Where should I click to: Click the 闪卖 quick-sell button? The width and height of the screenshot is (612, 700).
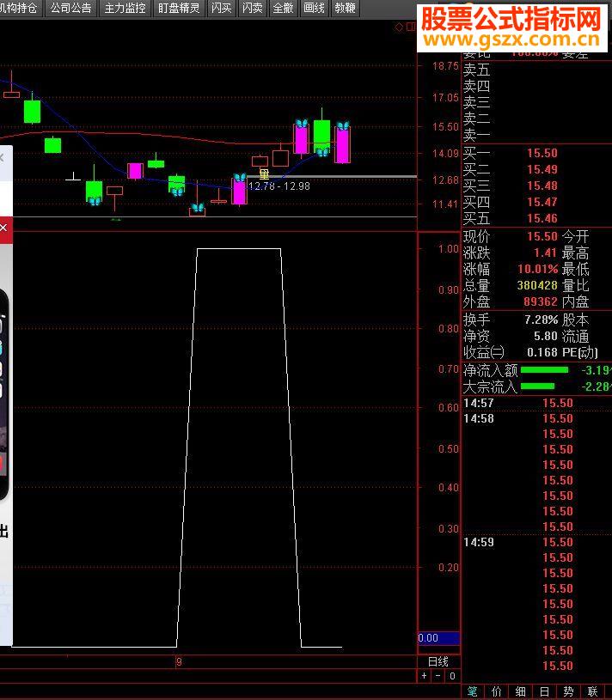(x=253, y=8)
